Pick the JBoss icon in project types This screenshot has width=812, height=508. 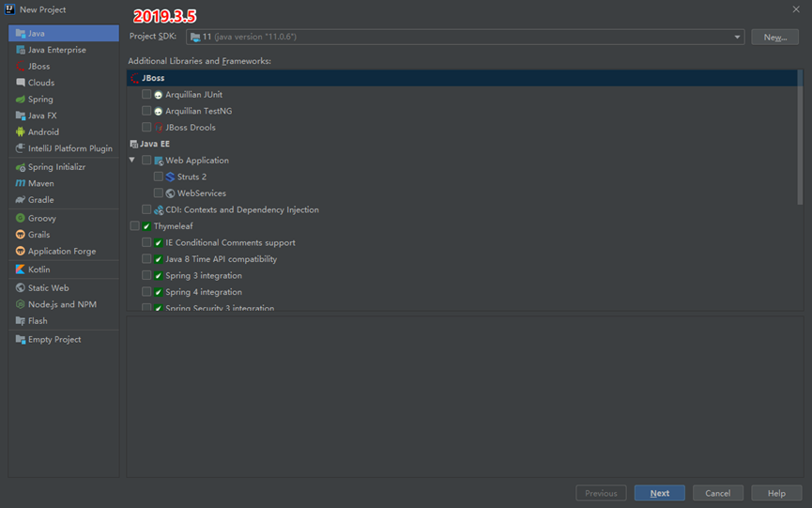pyautogui.click(x=21, y=67)
